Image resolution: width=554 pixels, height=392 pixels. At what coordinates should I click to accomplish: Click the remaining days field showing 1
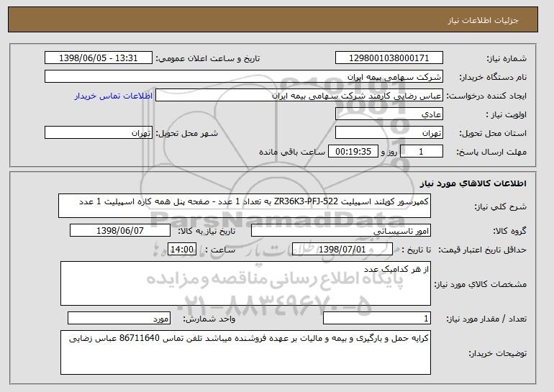coord(421,152)
